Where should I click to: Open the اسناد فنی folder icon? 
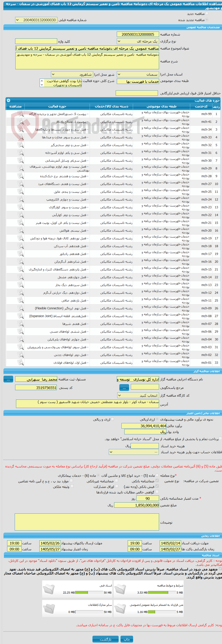49,590
